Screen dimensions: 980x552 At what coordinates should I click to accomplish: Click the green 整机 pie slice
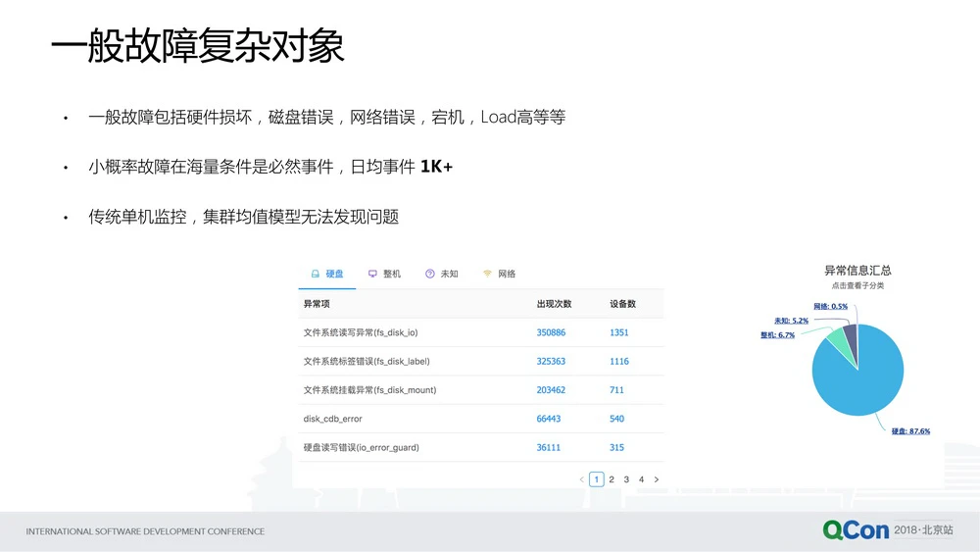[x=842, y=346]
